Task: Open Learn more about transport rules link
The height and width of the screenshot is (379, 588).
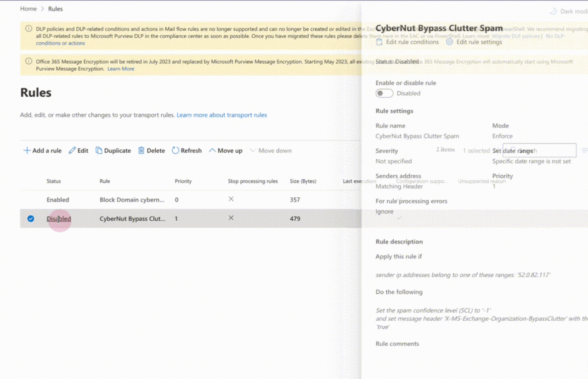Action: (221, 115)
